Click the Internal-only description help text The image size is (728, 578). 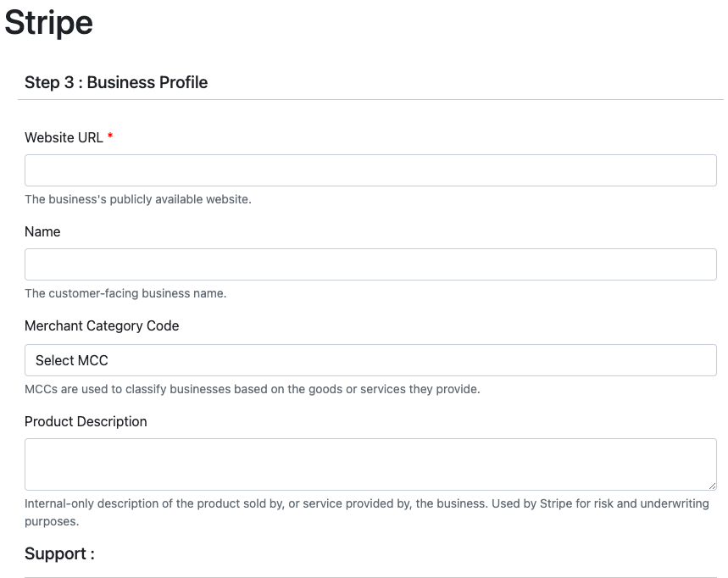point(366,503)
